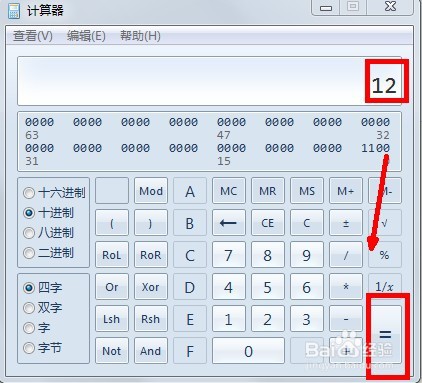
Task: Click the CE clear entry button
Action: click(x=268, y=223)
